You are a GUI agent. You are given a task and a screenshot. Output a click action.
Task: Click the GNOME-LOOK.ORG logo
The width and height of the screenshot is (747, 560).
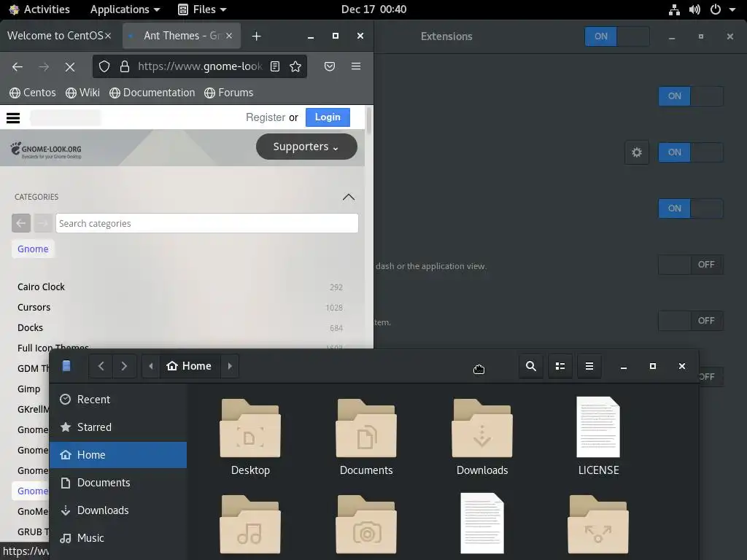click(46, 150)
